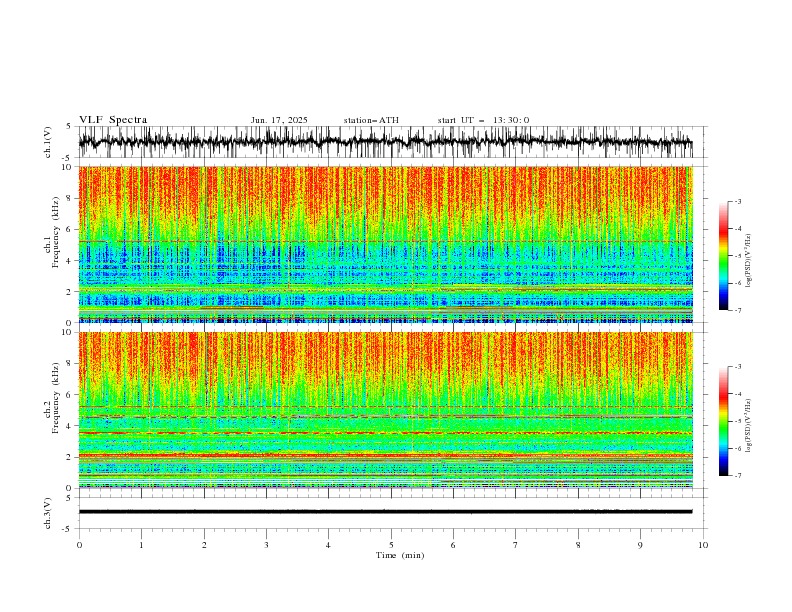Screen dimensions: 792x612
Task: Click time axis tick label '2'
Action: tap(204, 545)
